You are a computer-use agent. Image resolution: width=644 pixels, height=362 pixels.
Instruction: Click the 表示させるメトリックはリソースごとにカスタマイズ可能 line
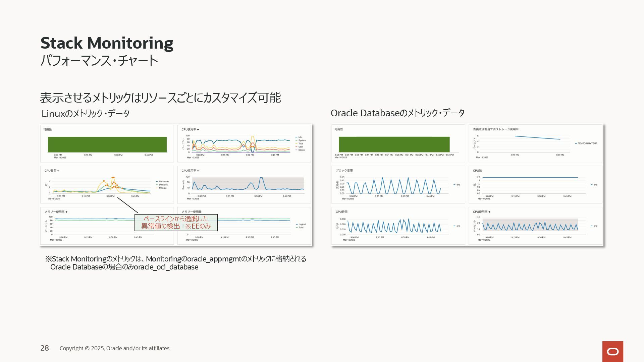coord(160,98)
